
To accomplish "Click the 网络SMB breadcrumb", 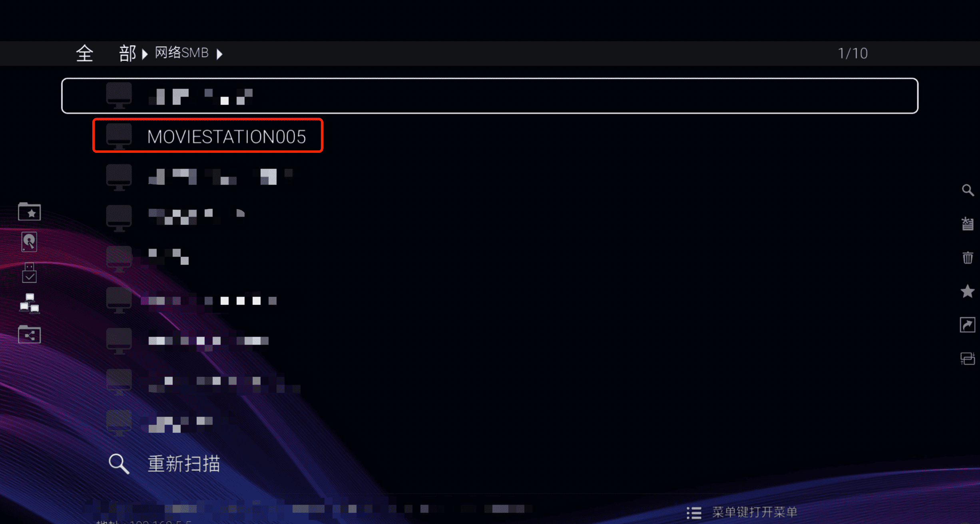I will point(182,53).
